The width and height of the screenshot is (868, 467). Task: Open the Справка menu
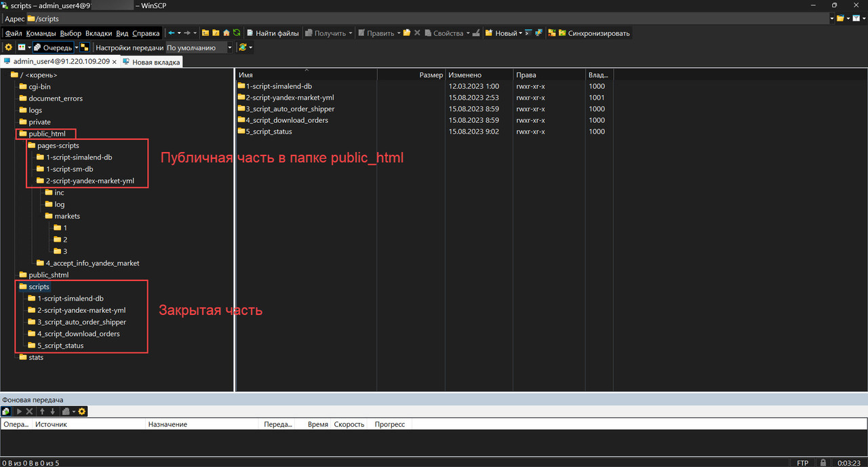pos(146,33)
